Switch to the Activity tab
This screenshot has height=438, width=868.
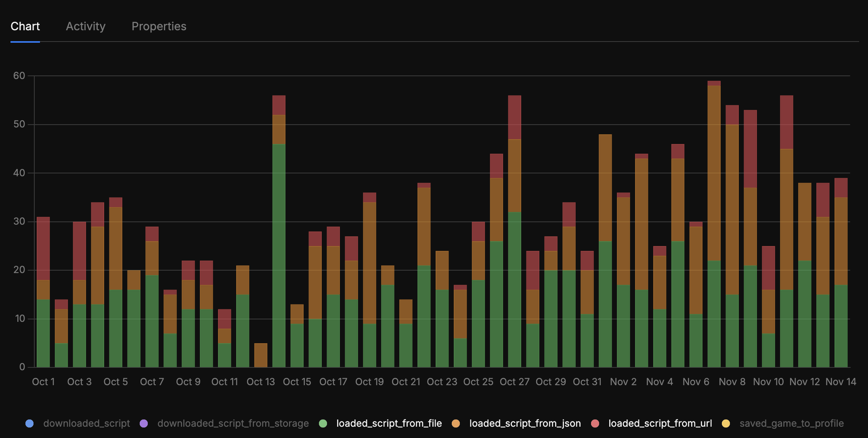[x=86, y=27]
